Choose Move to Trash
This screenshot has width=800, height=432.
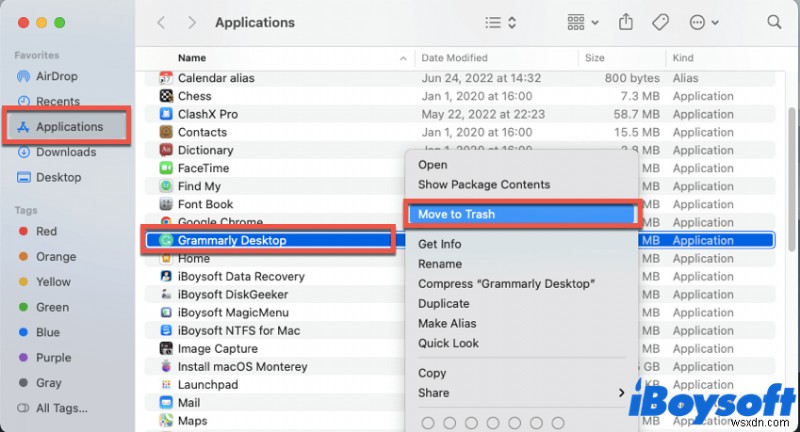[x=521, y=214]
